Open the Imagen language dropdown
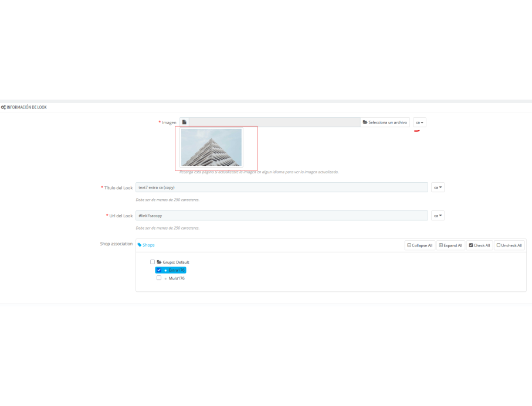Viewport: 532px width, 406px height. pos(419,122)
